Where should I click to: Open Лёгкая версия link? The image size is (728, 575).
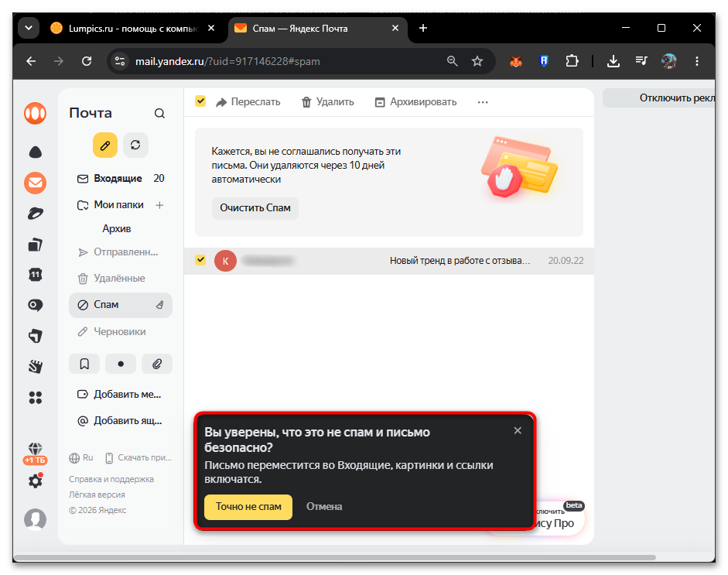[x=97, y=495]
